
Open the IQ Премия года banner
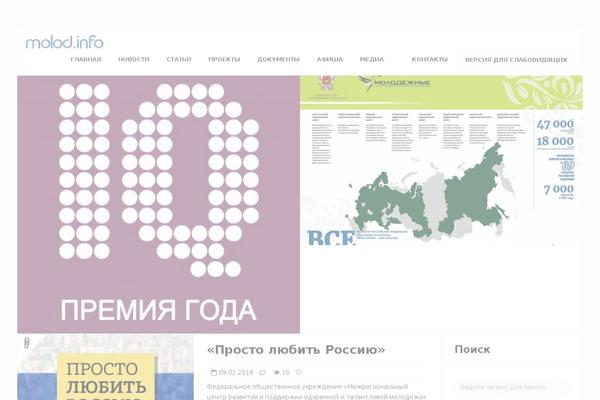[x=158, y=204]
